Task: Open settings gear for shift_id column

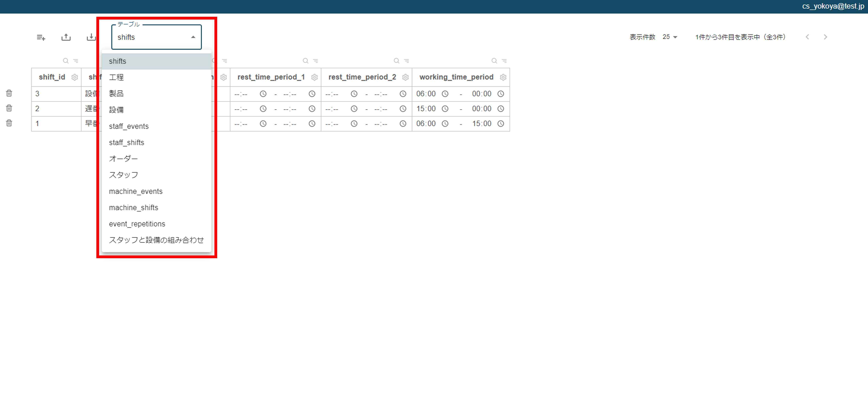Action: tap(75, 77)
